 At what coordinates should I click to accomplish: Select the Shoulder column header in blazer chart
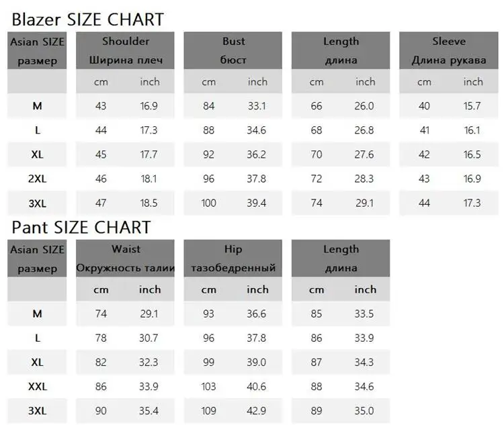pos(126,50)
